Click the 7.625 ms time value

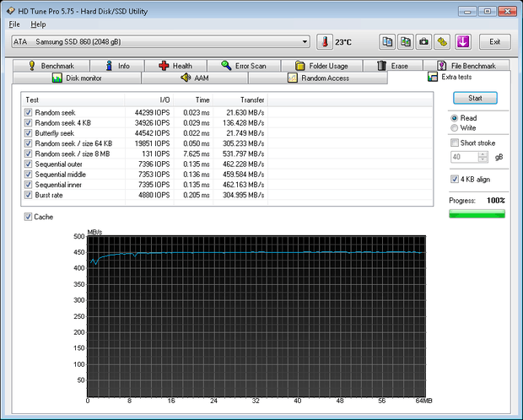[196, 154]
